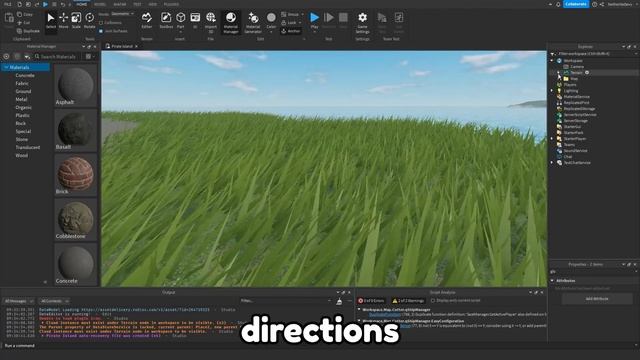Expand the StarterPlayer node in Explorer
Image resolution: width=640 pixels, height=360 pixels.
pyautogui.click(x=552, y=139)
